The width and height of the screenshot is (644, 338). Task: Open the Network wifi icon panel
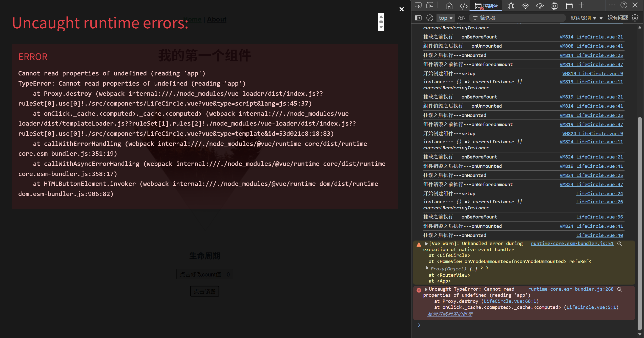pyautogui.click(x=525, y=6)
